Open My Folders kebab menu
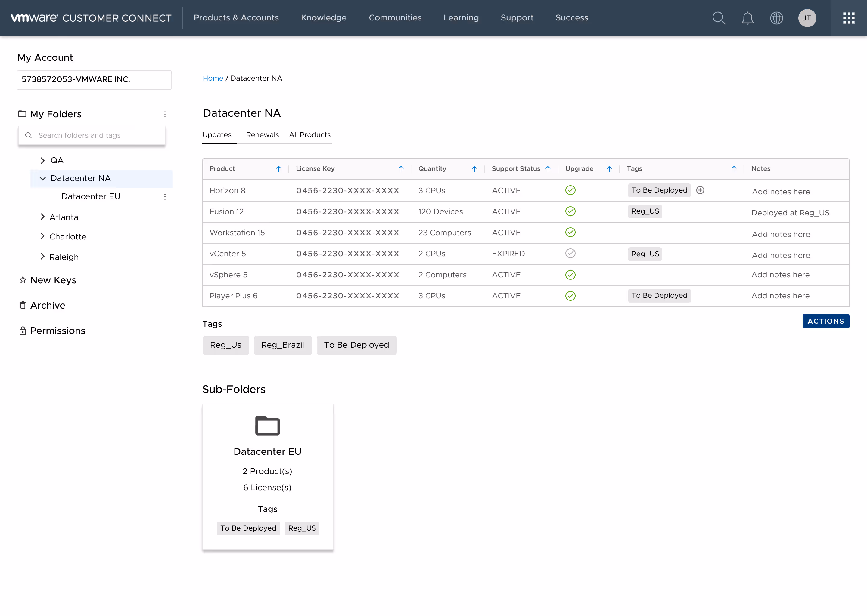The width and height of the screenshot is (867, 616). (x=165, y=114)
